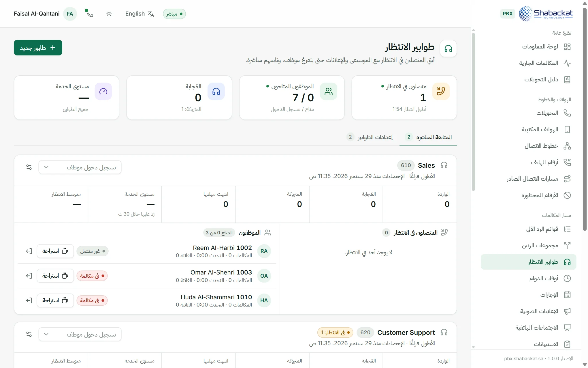Click Reem's غير متصل status badge

[x=93, y=251]
